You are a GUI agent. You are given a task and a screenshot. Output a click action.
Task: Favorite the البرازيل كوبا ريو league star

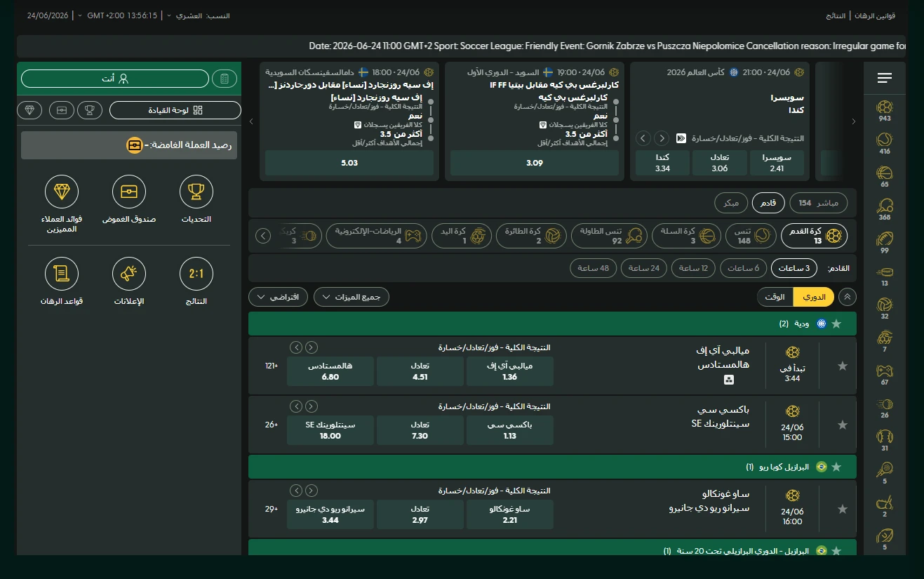click(x=836, y=467)
